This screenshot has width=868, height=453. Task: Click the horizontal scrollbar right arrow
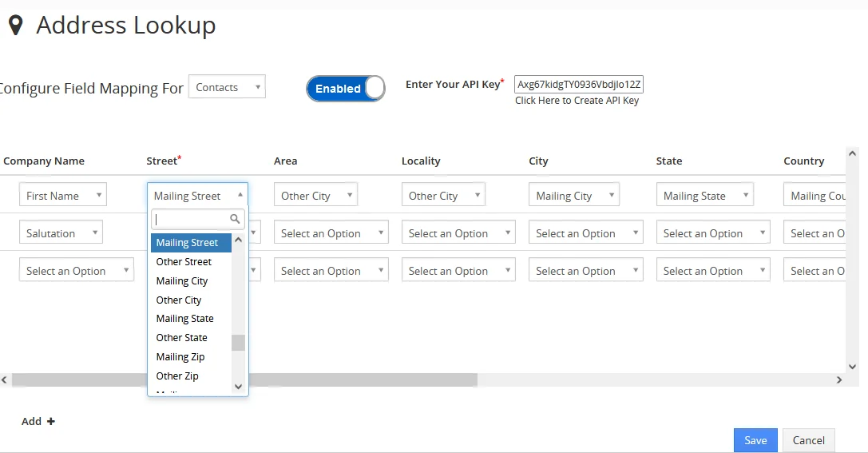(838, 380)
